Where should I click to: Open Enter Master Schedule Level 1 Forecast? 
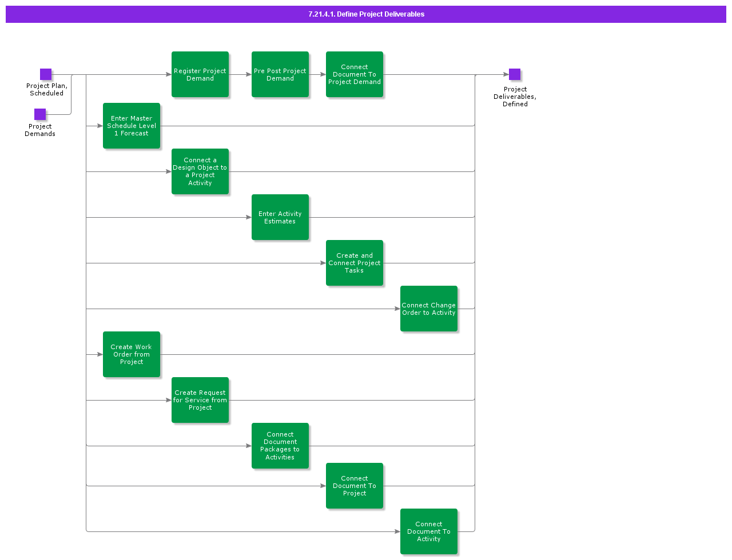tap(132, 126)
